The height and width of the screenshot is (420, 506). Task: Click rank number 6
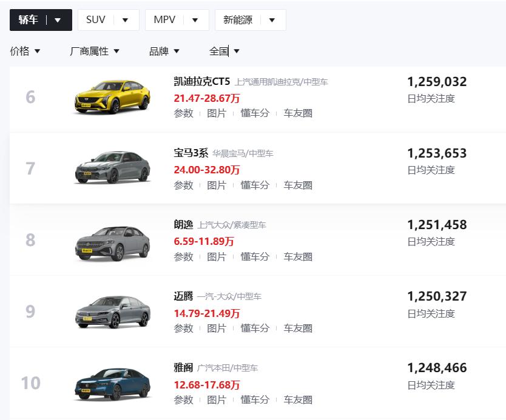pos(30,97)
